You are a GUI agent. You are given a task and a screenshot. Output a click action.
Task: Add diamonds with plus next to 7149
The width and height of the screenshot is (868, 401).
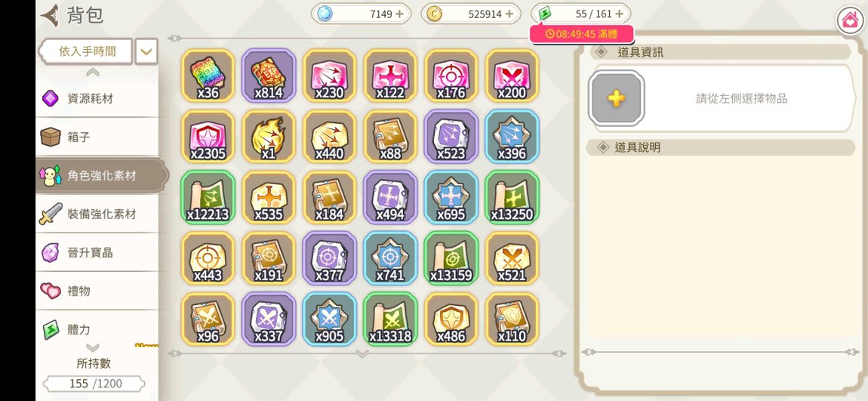pyautogui.click(x=399, y=14)
